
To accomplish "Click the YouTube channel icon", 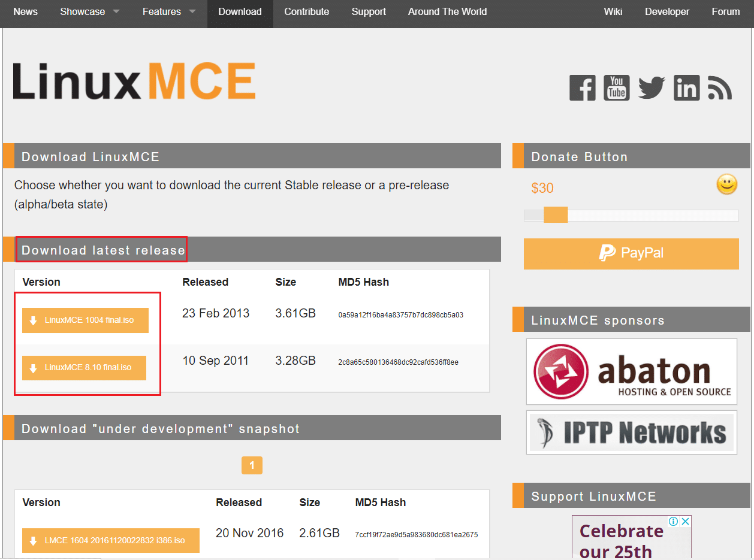I will pos(616,87).
